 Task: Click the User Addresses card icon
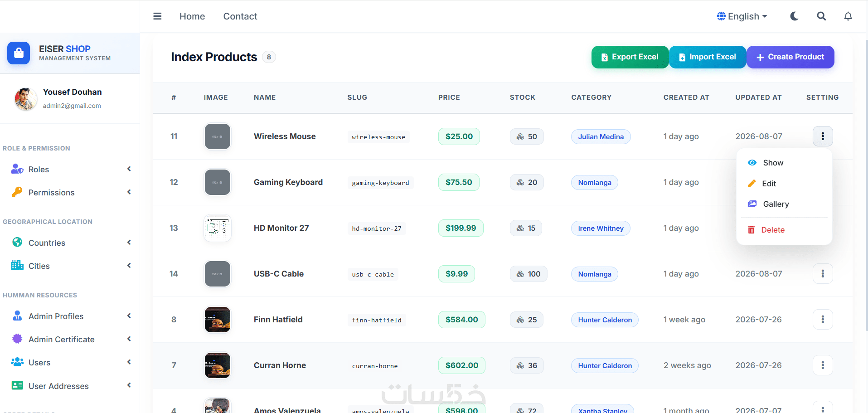pos(17,386)
